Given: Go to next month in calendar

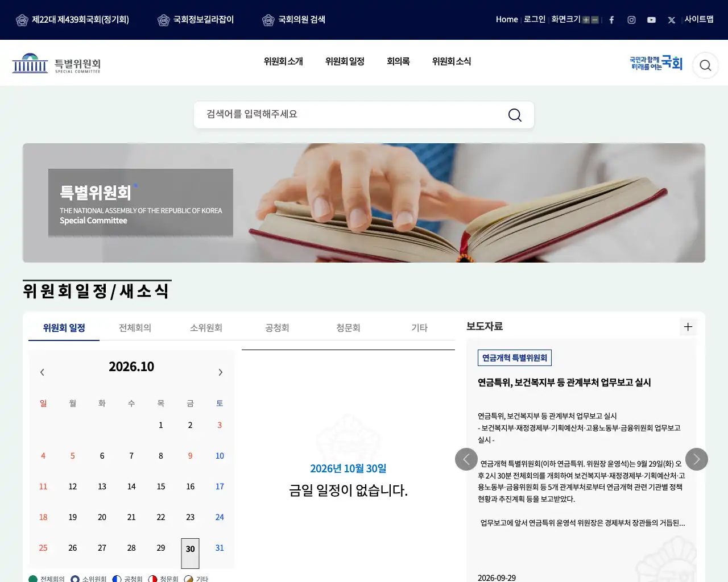Looking at the screenshot, I should point(221,372).
